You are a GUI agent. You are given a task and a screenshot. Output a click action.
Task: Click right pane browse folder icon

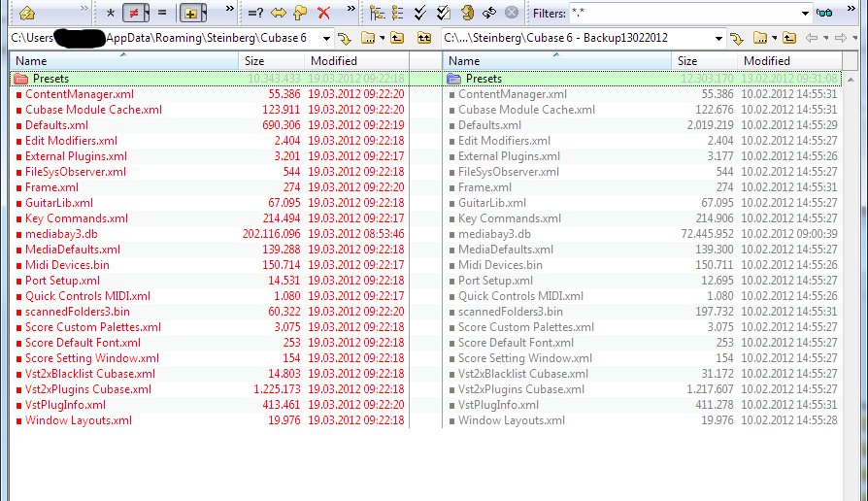point(760,38)
